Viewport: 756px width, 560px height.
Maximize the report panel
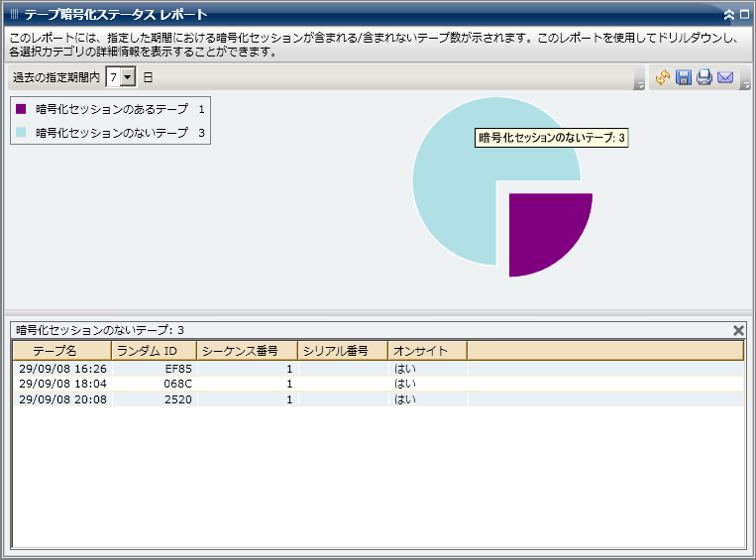click(x=744, y=15)
